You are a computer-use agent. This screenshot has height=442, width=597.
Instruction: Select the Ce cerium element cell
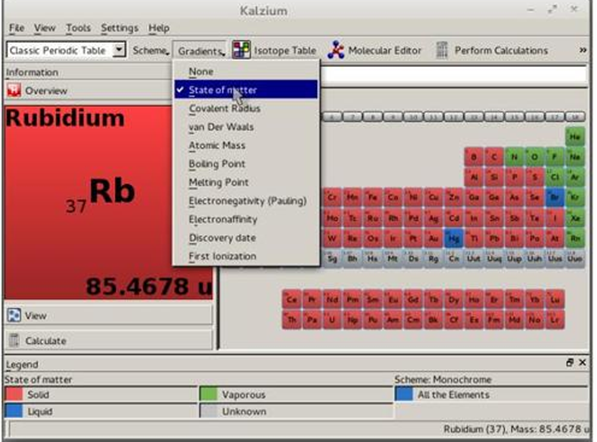(292, 300)
